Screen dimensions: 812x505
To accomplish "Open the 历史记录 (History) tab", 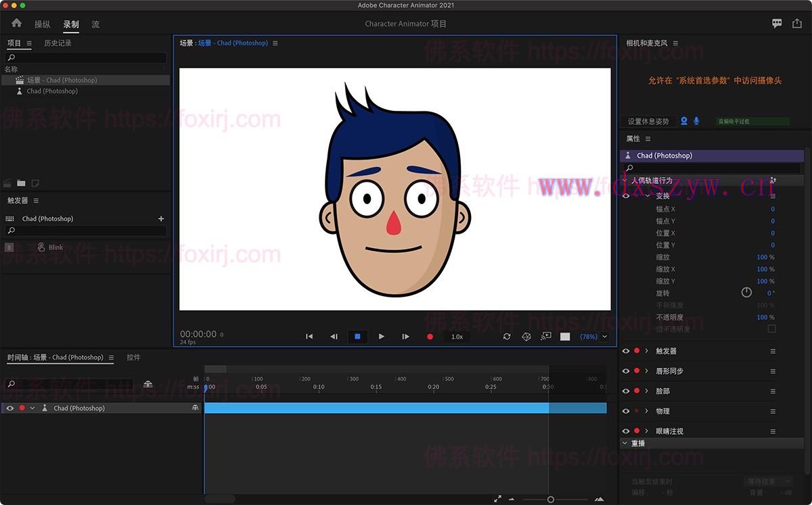I will (58, 43).
